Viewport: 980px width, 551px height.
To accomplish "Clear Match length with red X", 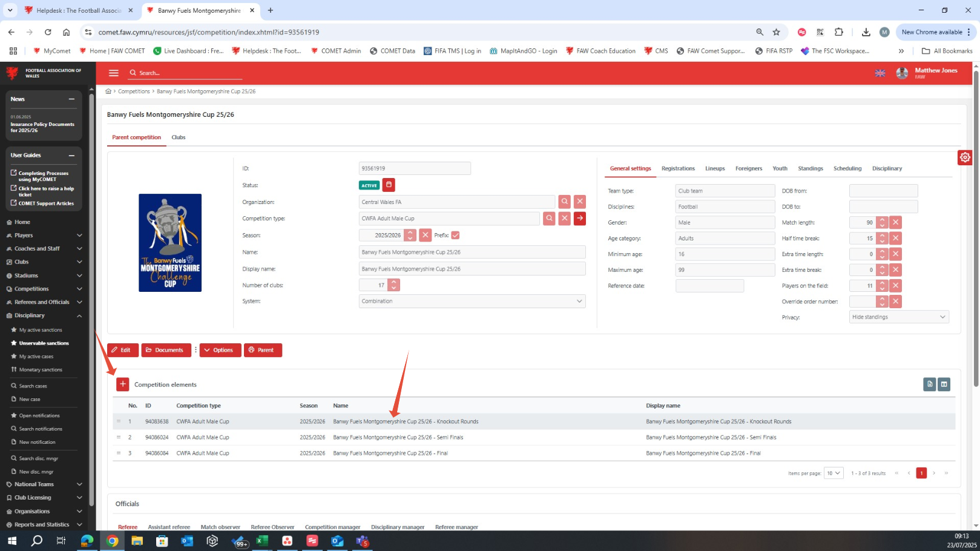I will 896,222.
